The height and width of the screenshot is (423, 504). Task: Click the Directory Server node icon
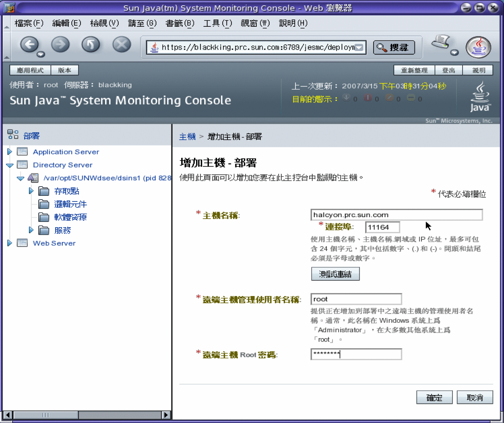pos(22,164)
